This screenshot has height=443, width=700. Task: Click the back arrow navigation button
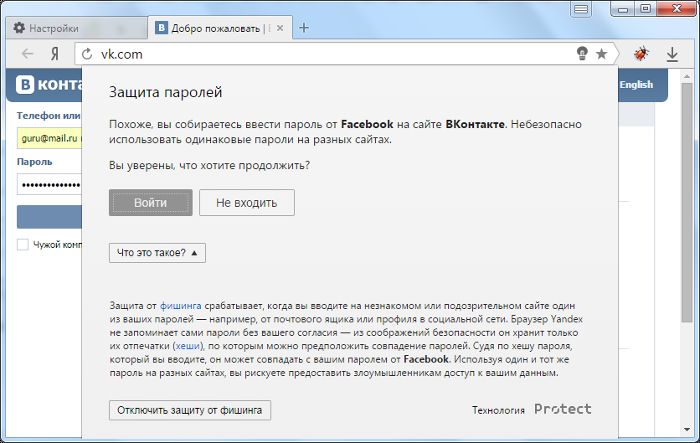pos(27,54)
